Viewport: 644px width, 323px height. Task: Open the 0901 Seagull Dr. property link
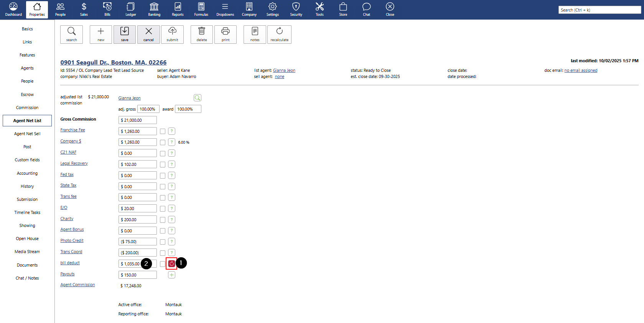tap(113, 62)
